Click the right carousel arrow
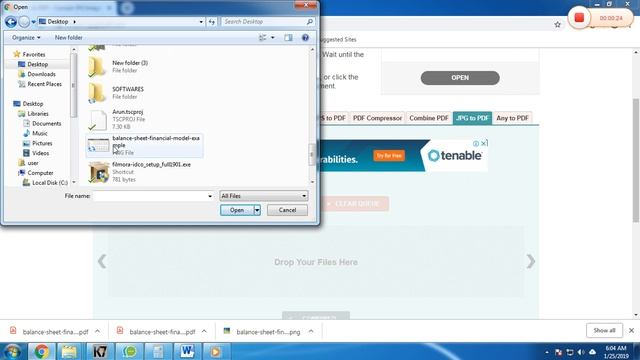This screenshot has width=640, height=360. tap(530, 262)
